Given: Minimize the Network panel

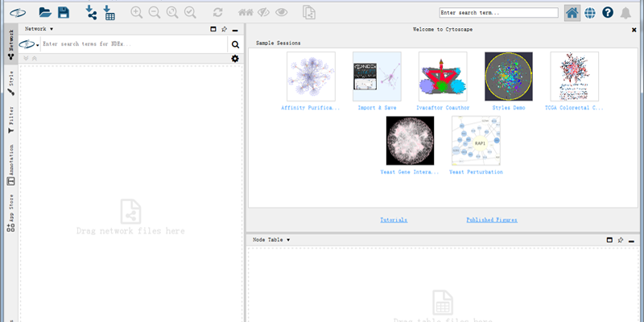Looking at the screenshot, I should point(235,30).
